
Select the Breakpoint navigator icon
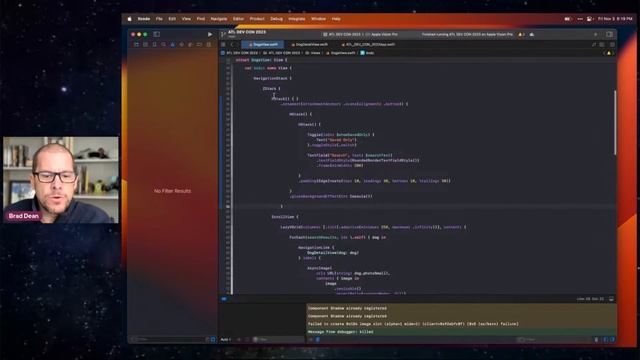click(200, 44)
